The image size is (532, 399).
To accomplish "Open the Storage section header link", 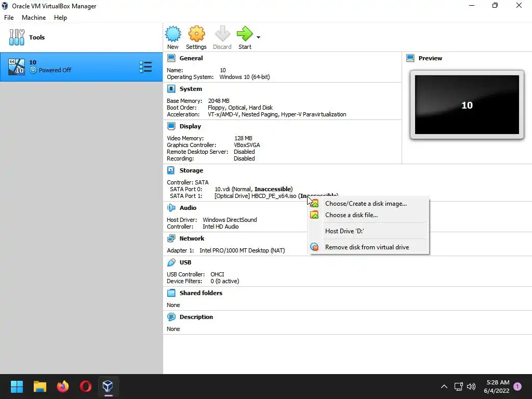I will click(191, 170).
